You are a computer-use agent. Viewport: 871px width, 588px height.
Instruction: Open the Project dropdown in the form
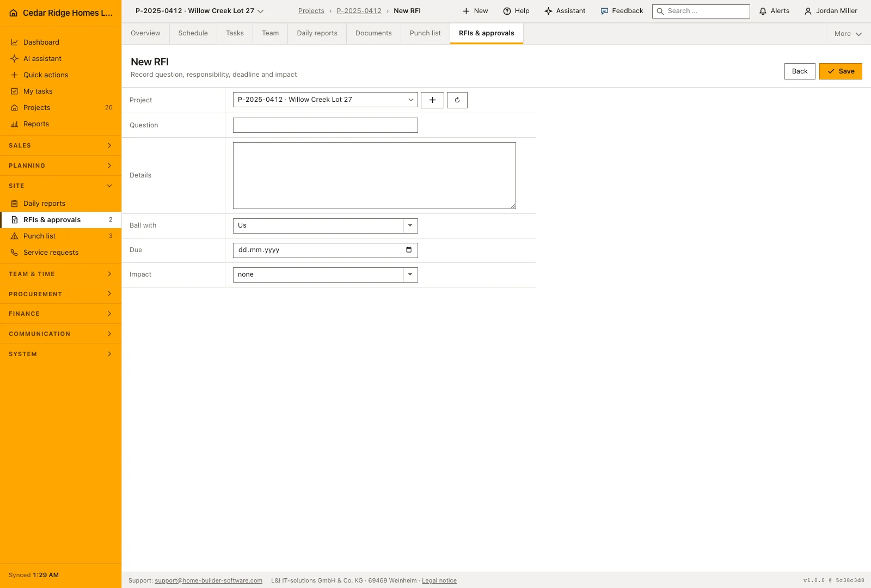(326, 100)
